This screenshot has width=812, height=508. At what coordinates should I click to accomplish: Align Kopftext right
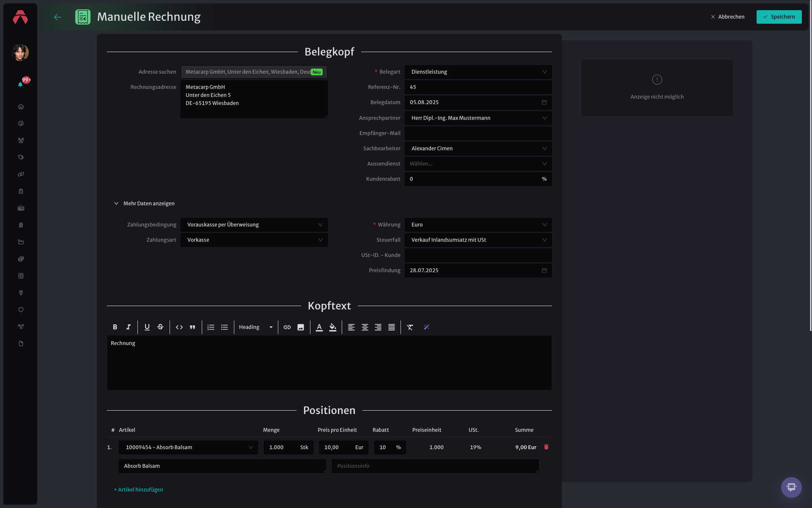[x=378, y=327]
